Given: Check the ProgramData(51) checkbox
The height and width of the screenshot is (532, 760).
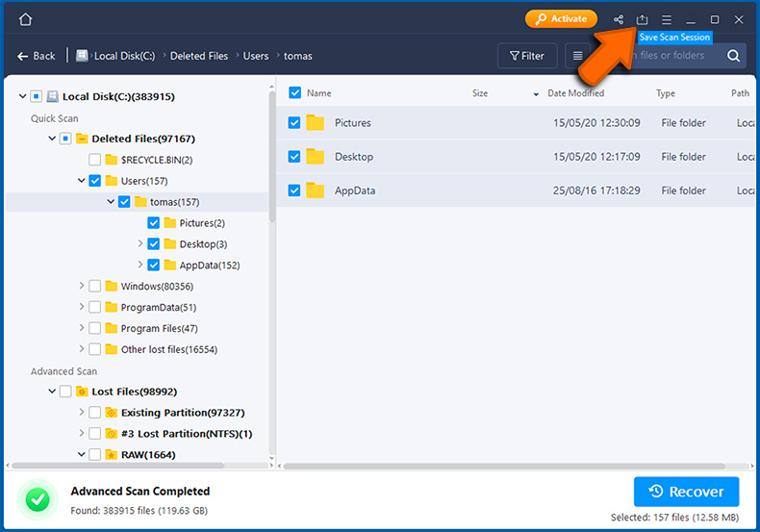Looking at the screenshot, I should pyautogui.click(x=95, y=307).
